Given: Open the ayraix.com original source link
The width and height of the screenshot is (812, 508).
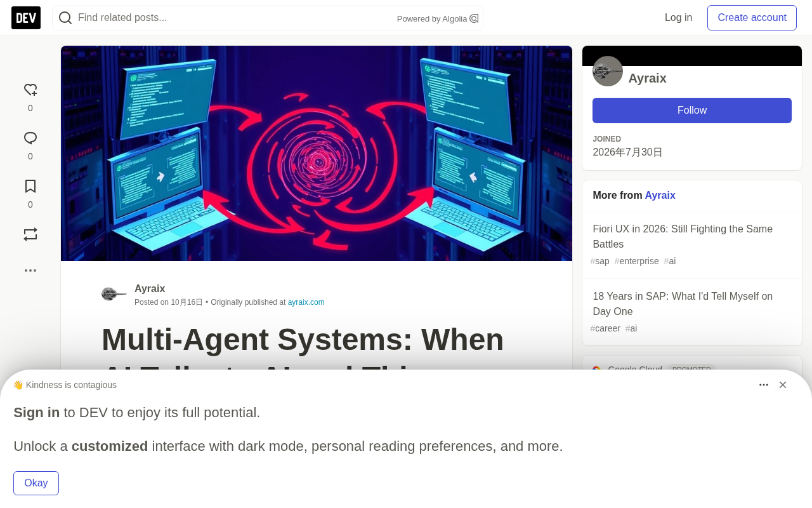Looking at the screenshot, I should tap(306, 302).
